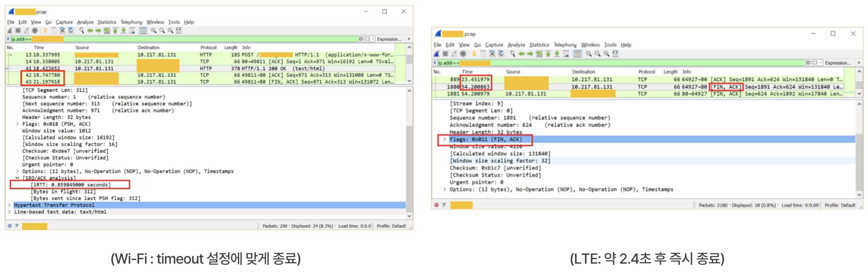Collapse SEQ/ACK analysis tree in left window
This screenshot has height=276, width=868.
coord(18,178)
